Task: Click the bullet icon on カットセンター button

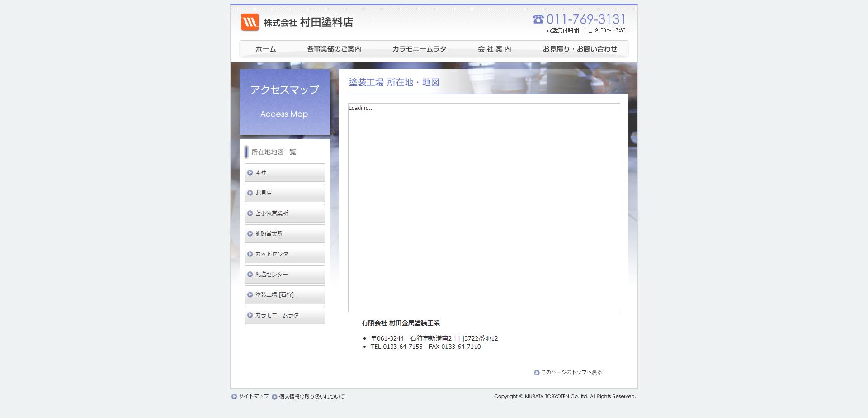Action: click(x=250, y=254)
